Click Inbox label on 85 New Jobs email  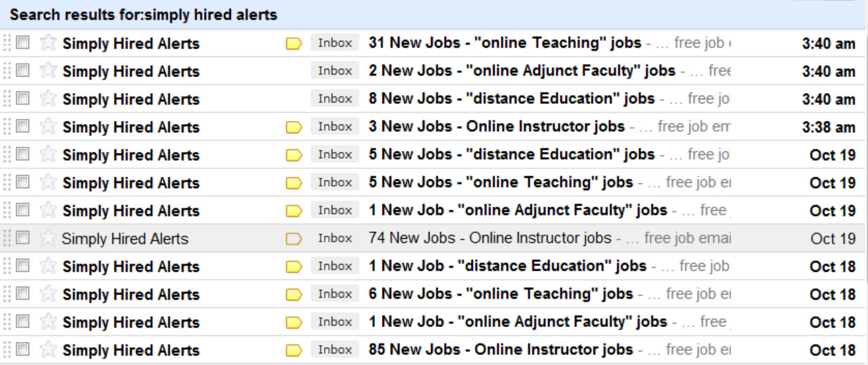(x=335, y=350)
